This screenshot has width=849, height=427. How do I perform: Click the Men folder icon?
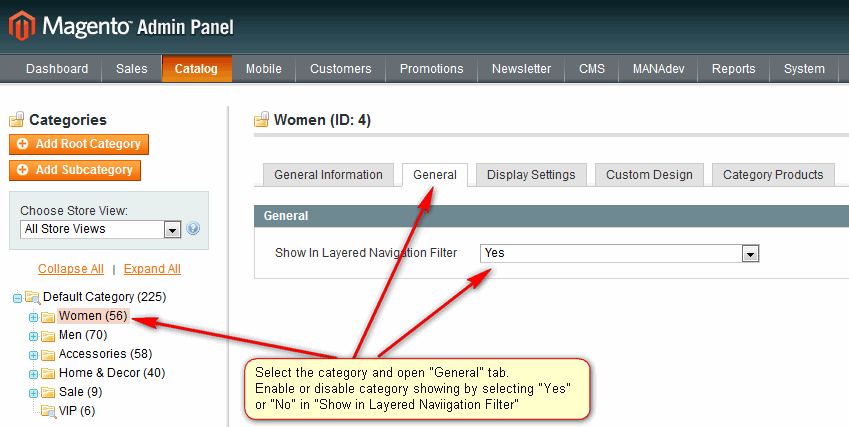[48, 336]
